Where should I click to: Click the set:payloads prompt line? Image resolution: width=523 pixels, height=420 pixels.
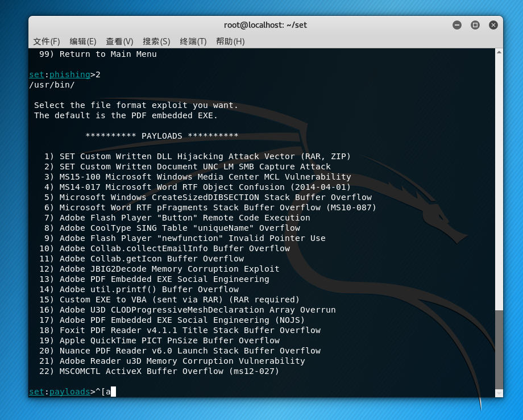72,392
